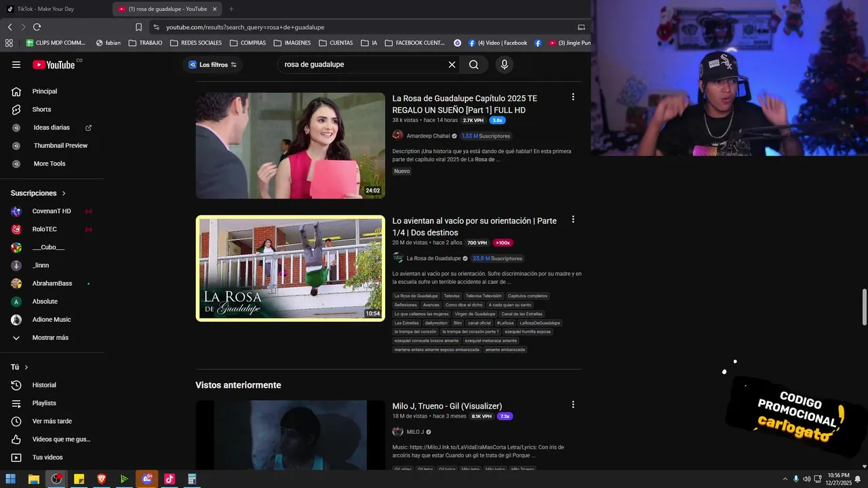Close the rosa de guadalupe YouTube tab

(x=215, y=9)
